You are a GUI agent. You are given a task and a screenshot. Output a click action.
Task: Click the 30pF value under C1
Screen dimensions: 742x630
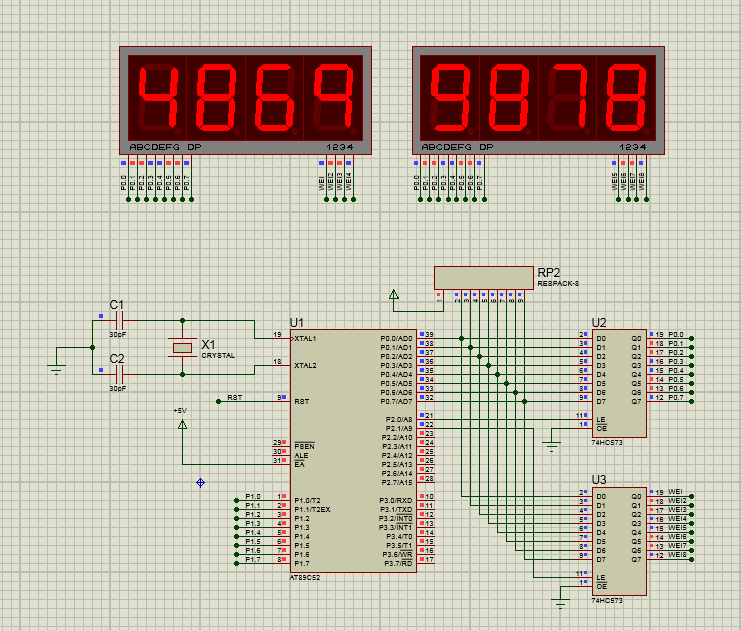click(118, 334)
